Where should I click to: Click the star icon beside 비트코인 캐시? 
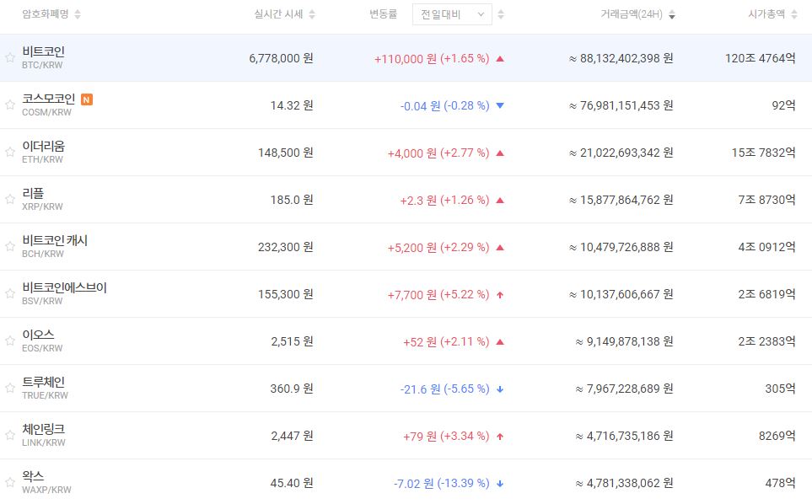10,247
